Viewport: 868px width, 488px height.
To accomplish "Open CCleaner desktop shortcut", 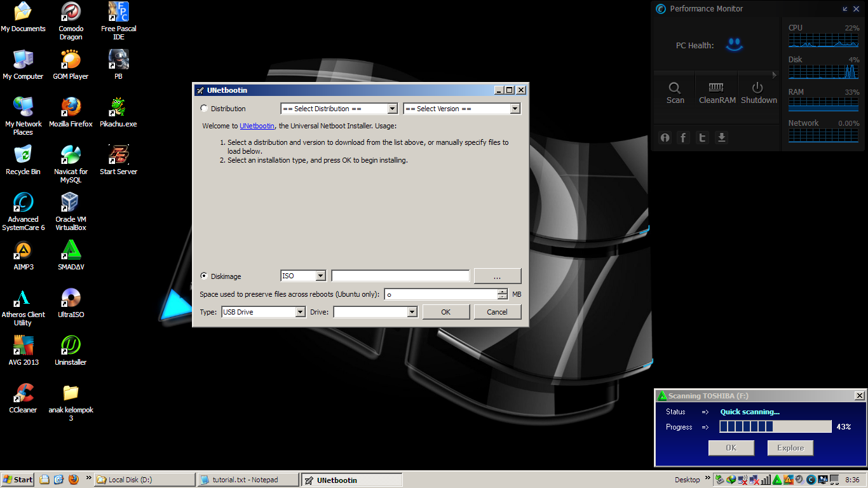I will pyautogui.click(x=23, y=398).
